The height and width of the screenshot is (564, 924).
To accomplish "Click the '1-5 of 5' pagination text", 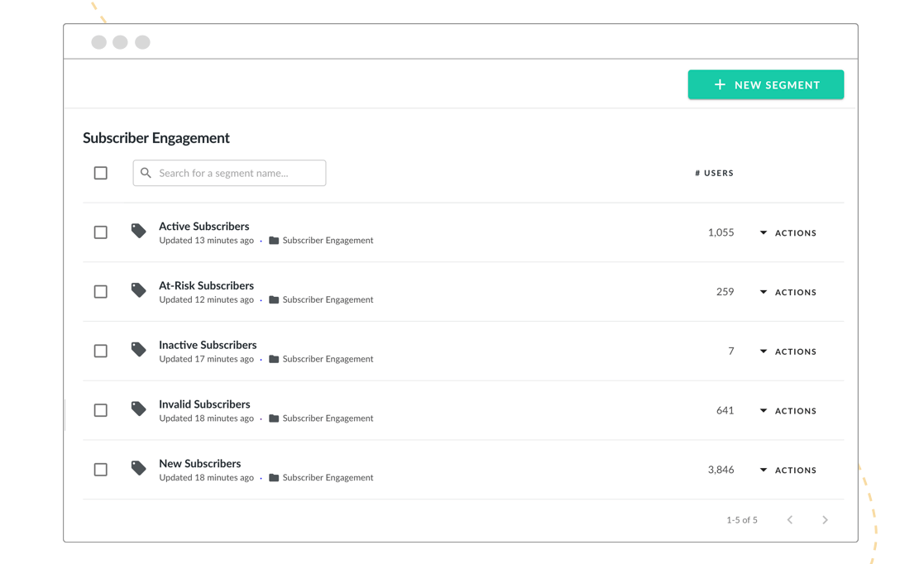I will [742, 520].
